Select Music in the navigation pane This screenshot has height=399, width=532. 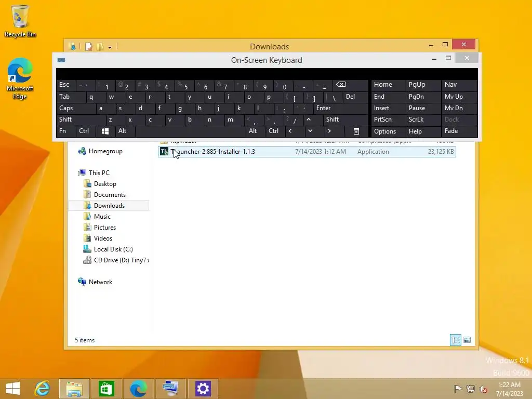(x=97, y=217)
